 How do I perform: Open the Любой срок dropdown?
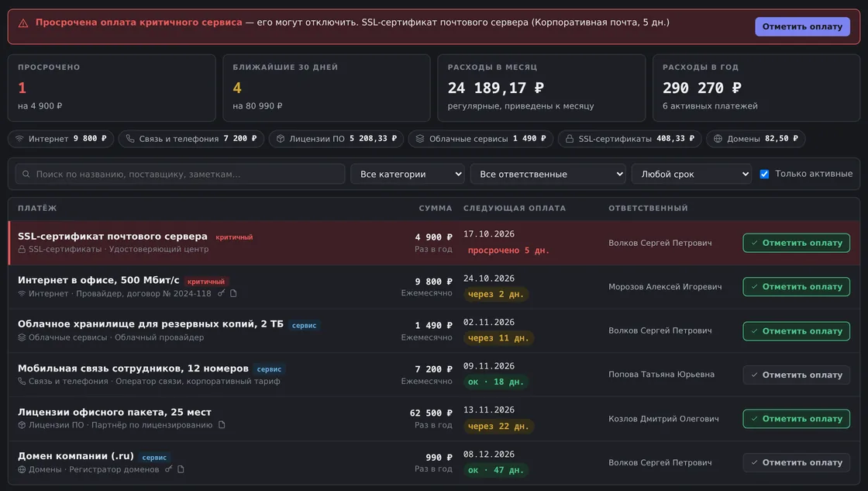pyautogui.click(x=691, y=174)
